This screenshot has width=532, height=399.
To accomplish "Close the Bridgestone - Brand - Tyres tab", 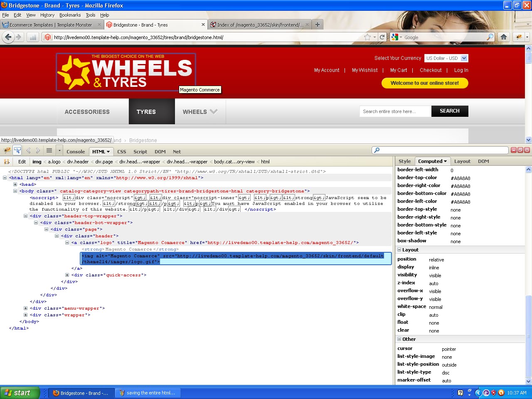I will (203, 25).
